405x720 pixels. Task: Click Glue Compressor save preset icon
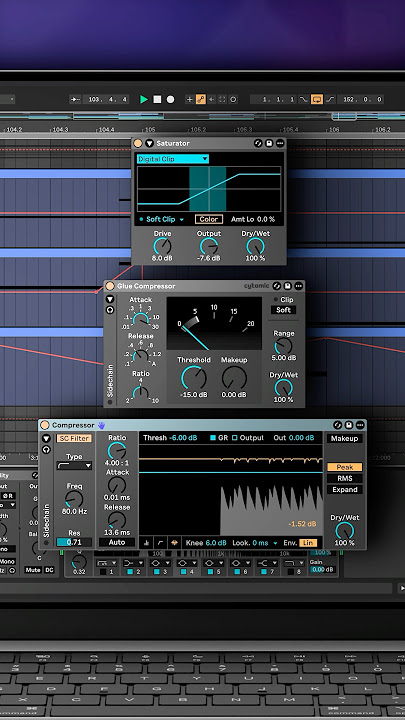(x=287, y=286)
